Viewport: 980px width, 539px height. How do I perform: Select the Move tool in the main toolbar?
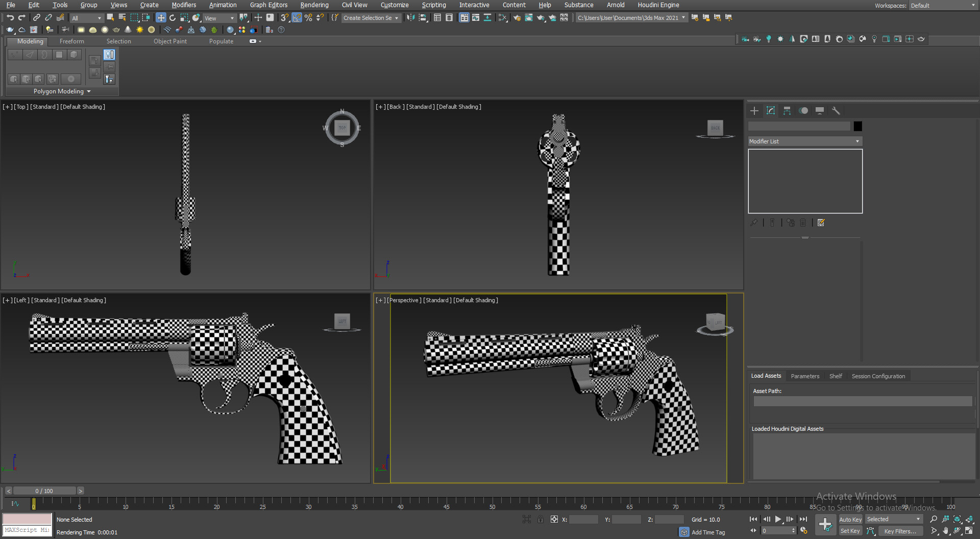pyautogui.click(x=161, y=18)
